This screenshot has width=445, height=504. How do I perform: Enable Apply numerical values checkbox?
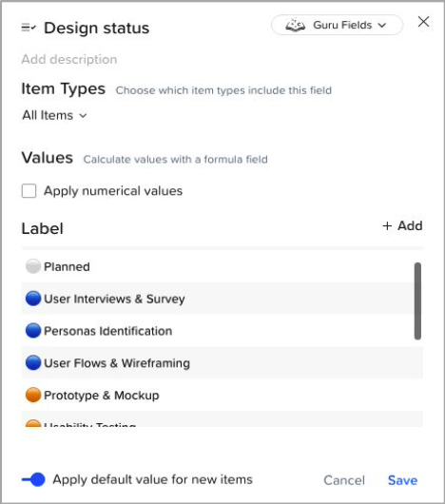[x=29, y=191]
